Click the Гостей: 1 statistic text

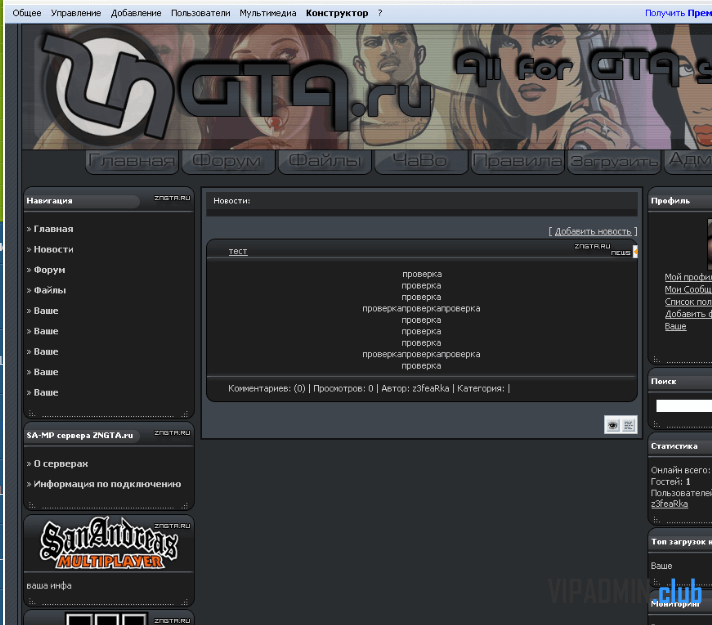coord(671,481)
